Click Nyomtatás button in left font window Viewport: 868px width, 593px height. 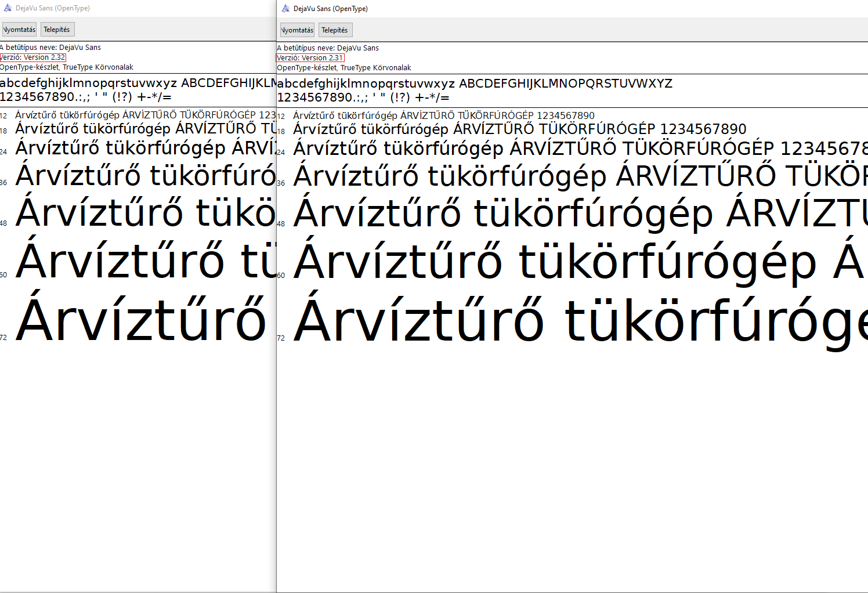pyautogui.click(x=19, y=30)
